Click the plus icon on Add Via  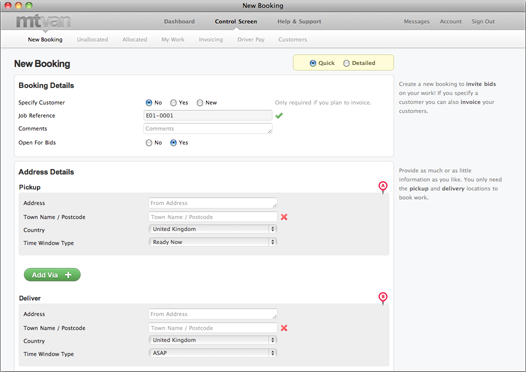pos(68,275)
